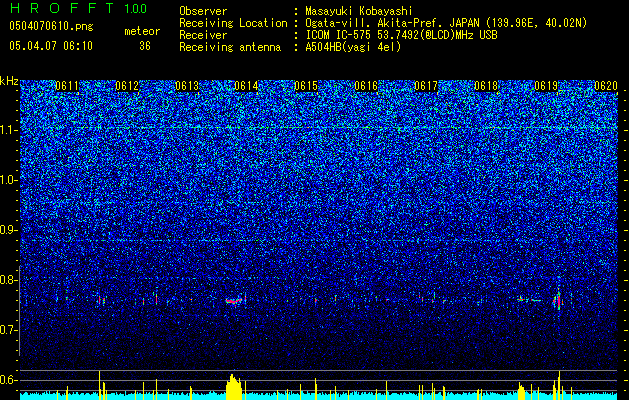Click the meteor count label

click(142, 31)
